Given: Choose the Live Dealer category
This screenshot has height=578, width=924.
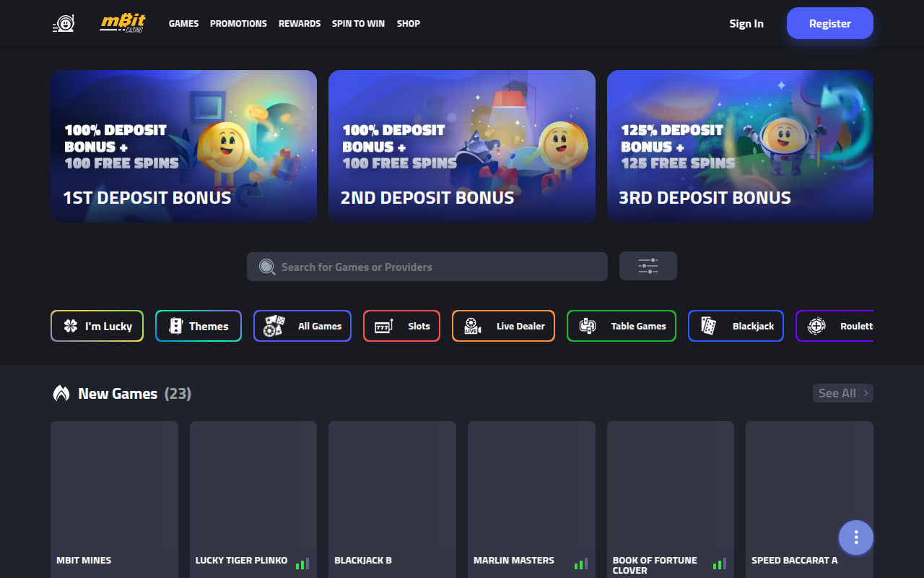Looking at the screenshot, I should pos(504,326).
